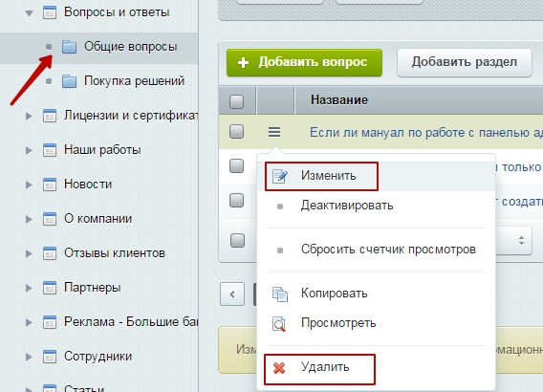This screenshot has width=543, height=392.
Task: Click the green Добавить вопрос button
Action: pos(304,62)
